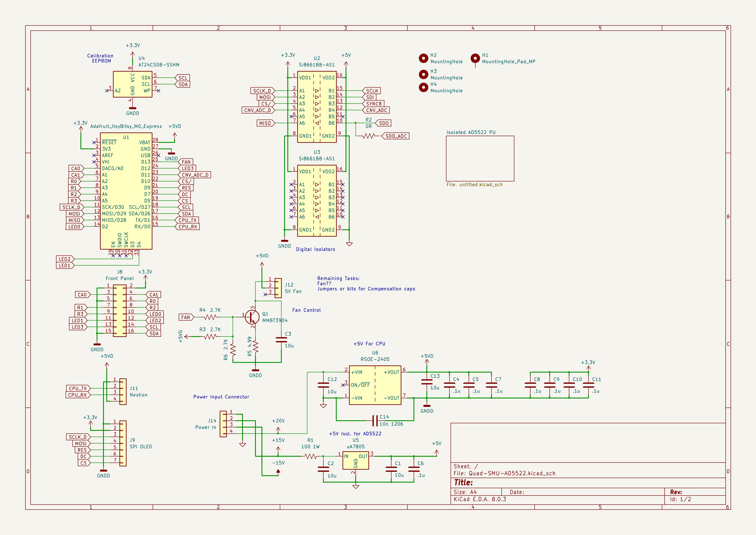Click the 'Id: 1/2' page number
The width and height of the screenshot is (756, 535).
[680, 499]
